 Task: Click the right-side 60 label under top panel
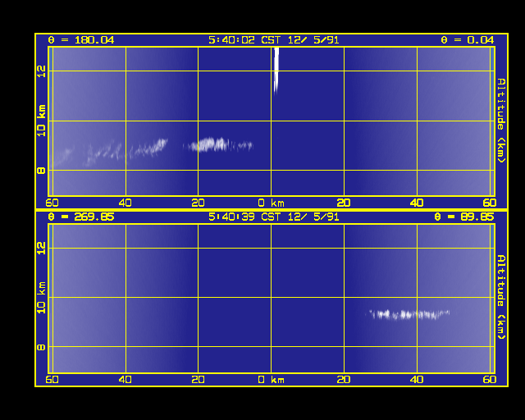tap(490, 203)
